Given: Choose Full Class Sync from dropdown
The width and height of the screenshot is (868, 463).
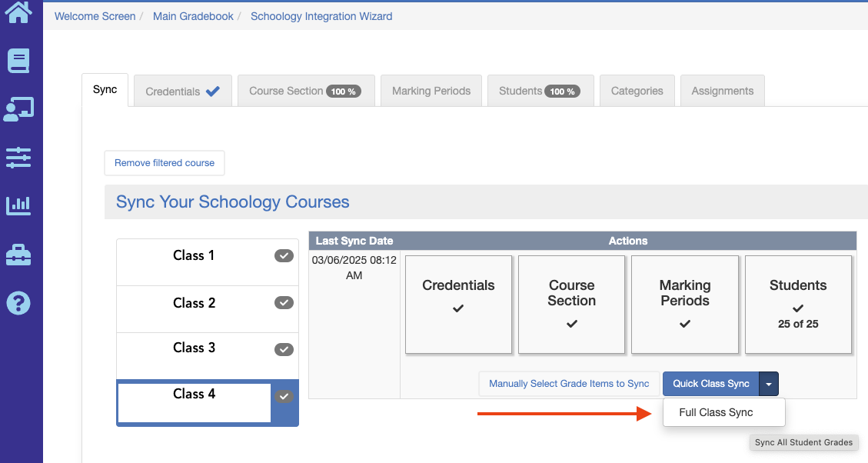Looking at the screenshot, I should 716,412.
